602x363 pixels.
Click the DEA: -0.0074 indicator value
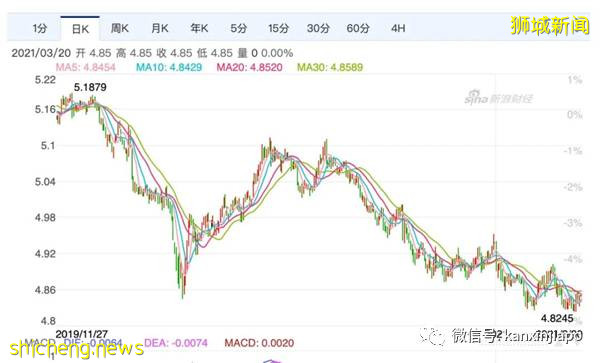pos(176,343)
